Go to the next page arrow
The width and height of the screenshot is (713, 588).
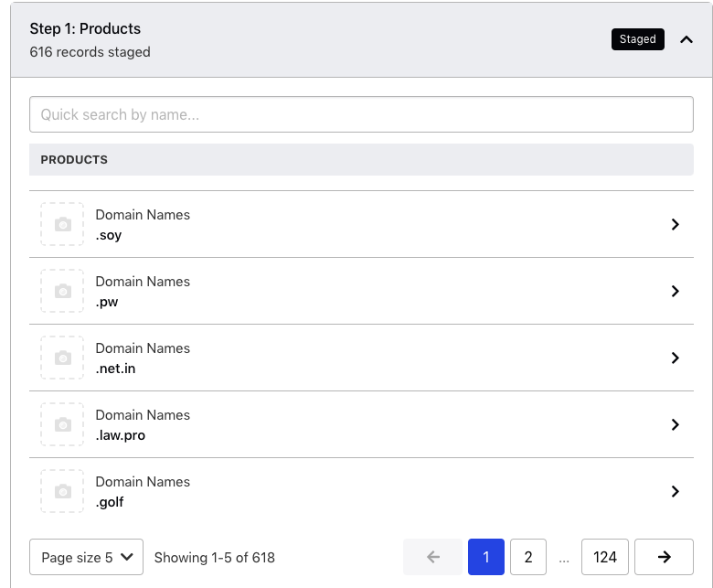click(x=664, y=557)
